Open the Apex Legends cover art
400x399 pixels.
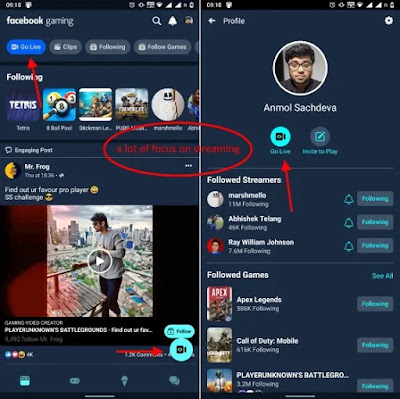coord(219,304)
